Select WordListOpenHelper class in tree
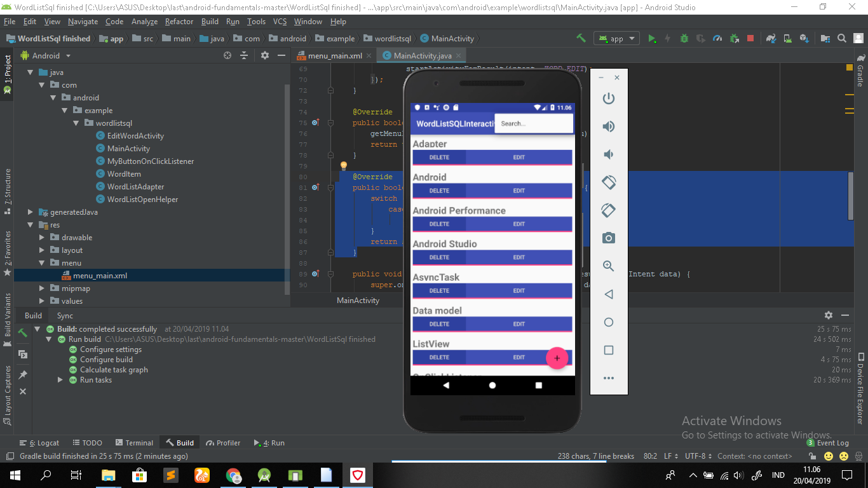The image size is (868, 488). pyautogui.click(x=142, y=200)
